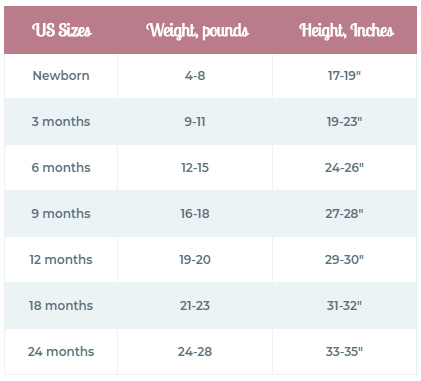
Task: Select the 18 months size cell
Action: (61, 306)
